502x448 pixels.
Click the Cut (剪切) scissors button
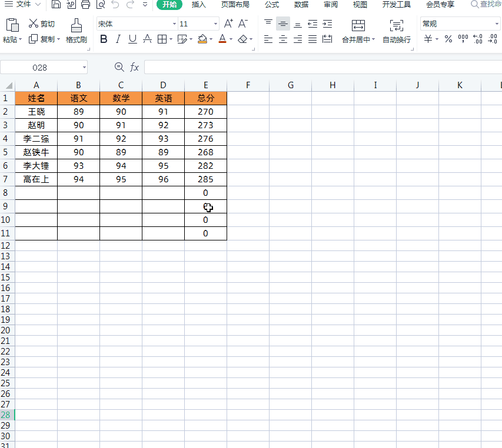pyautogui.click(x=42, y=24)
